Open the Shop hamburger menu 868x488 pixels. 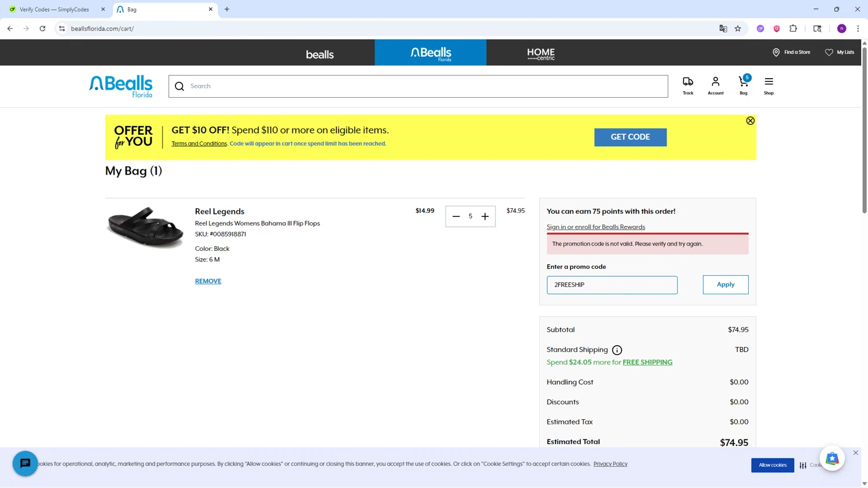768,86
